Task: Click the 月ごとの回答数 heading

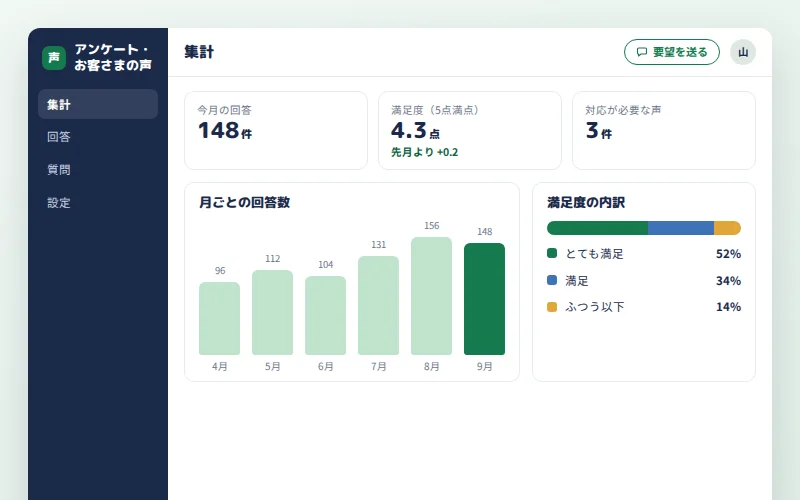Action: pos(244,203)
